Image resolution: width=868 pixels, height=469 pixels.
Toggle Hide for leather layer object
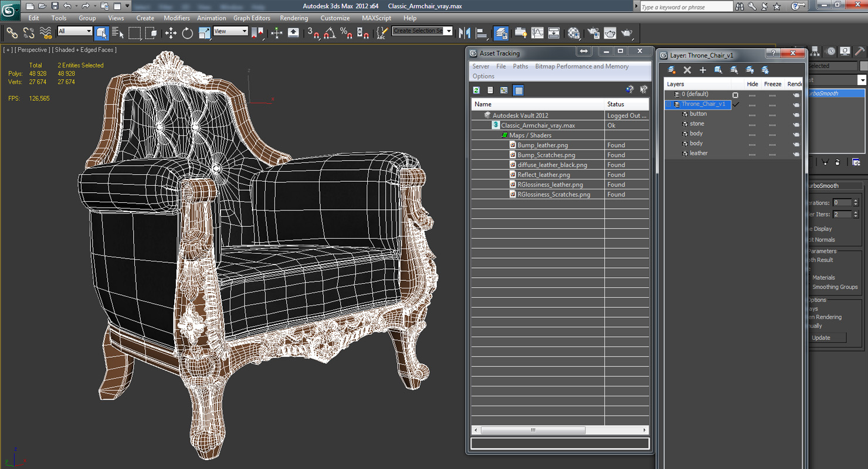pyautogui.click(x=752, y=154)
